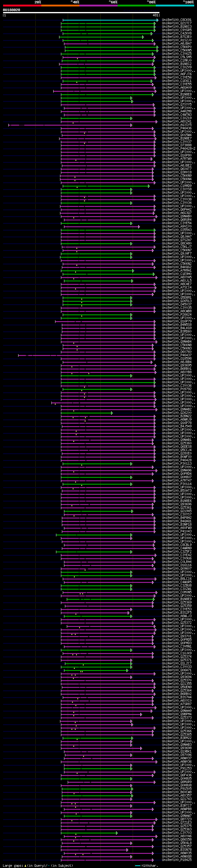Click the orange ~40% identity legend segment

[60, 6]
